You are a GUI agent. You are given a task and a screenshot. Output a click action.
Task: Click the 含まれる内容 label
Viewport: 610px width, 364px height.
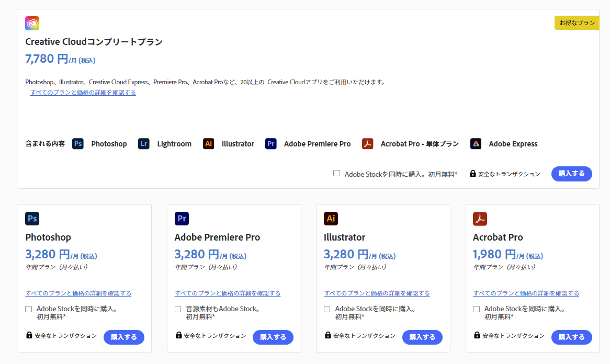[45, 144]
